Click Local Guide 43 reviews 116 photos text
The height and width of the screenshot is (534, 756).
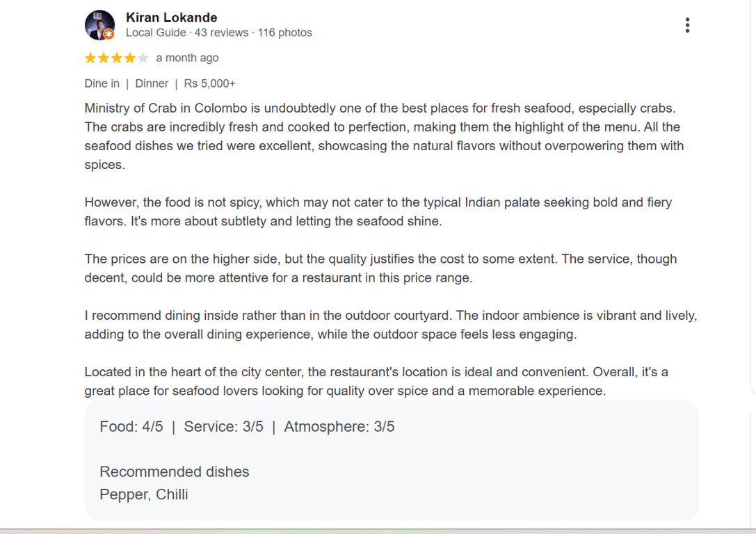[218, 33]
